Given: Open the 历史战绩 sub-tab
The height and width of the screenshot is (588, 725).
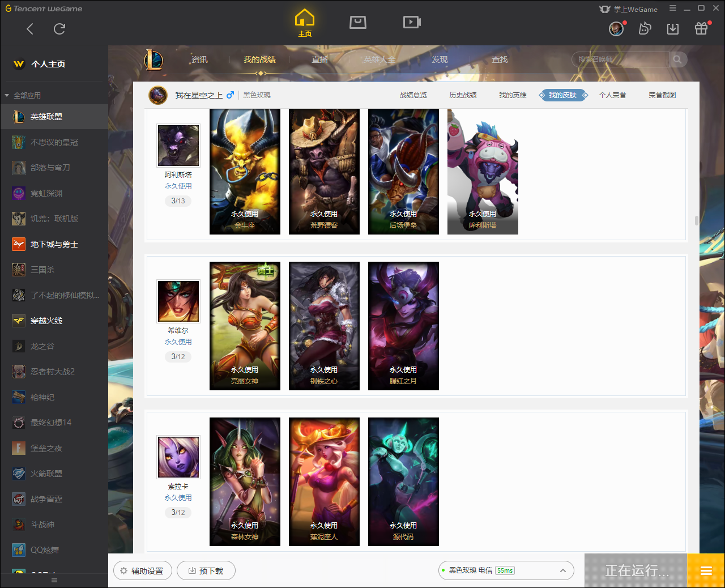Looking at the screenshot, I should (x=463, y=95).
